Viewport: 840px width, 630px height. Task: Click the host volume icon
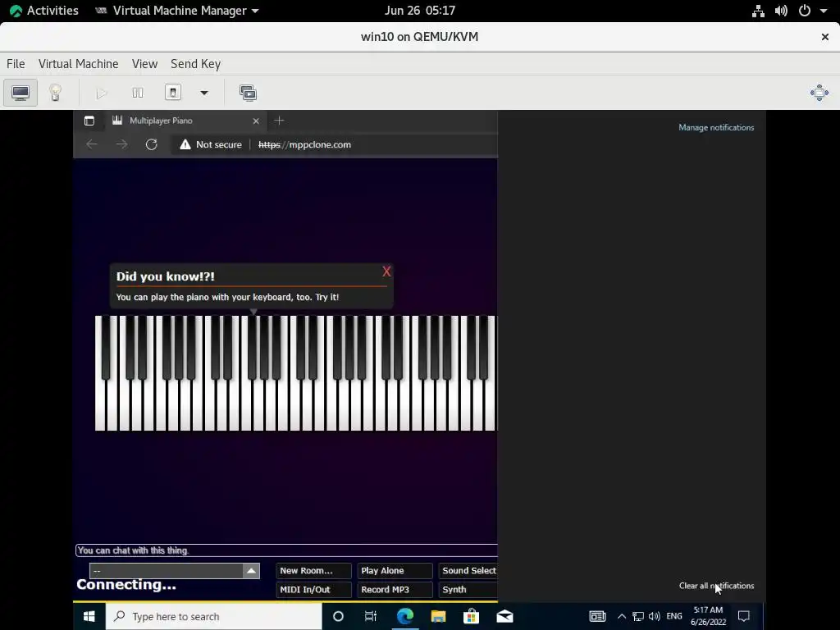click(x=781, y=11)
